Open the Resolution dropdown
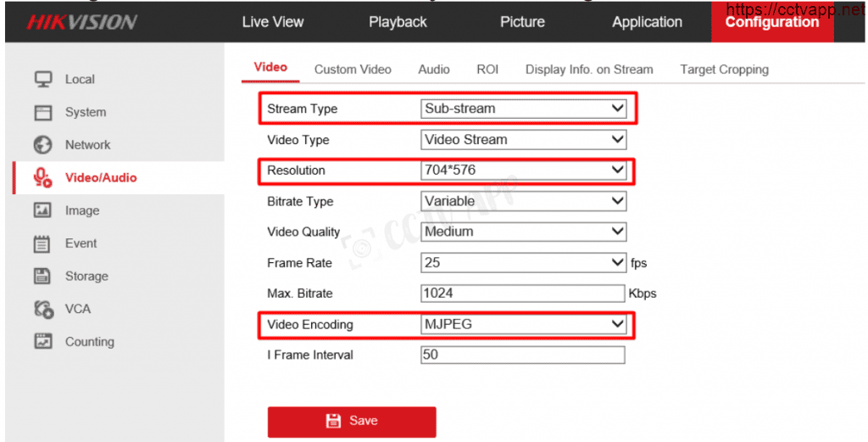The width and height of the screenshot is (868, 442). pos(523,171)
